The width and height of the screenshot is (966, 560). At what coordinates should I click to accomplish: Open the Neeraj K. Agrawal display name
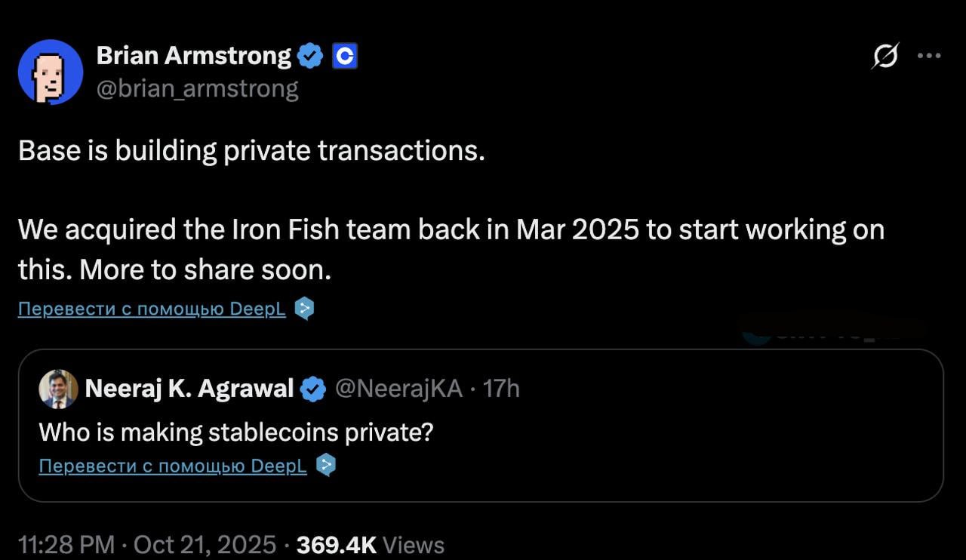click(189, 389)
